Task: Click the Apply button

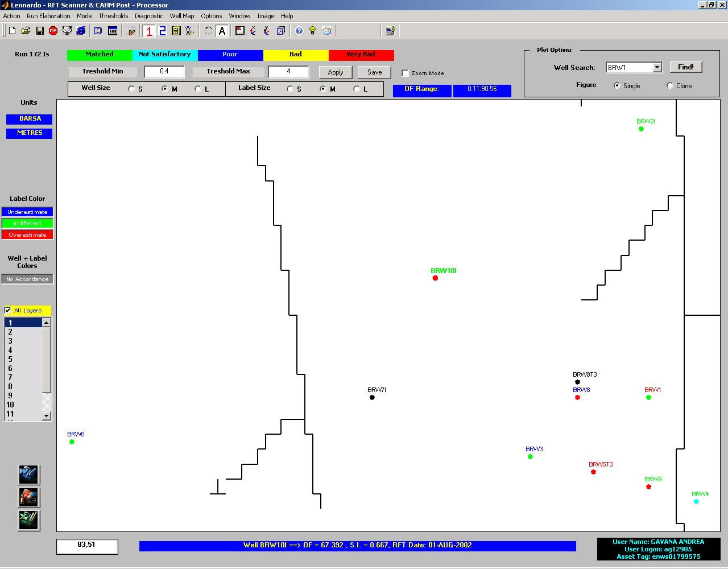Action: [x=336, y=72]
